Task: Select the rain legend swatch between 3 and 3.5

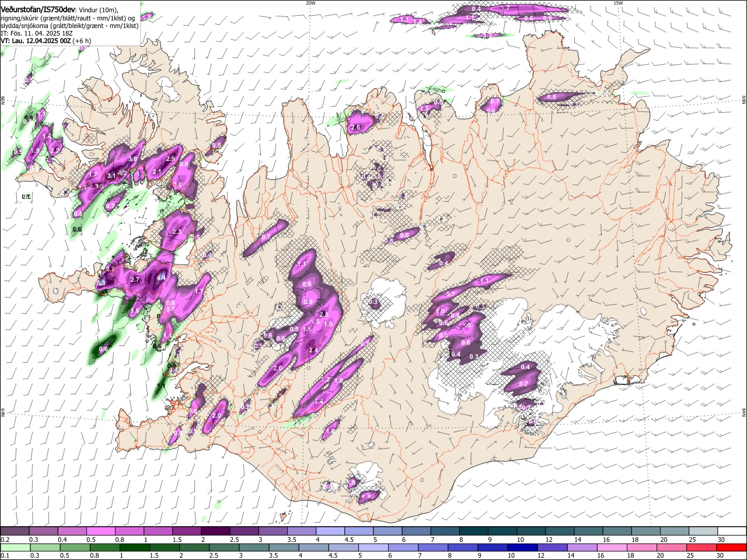Action: pos(254,548)
